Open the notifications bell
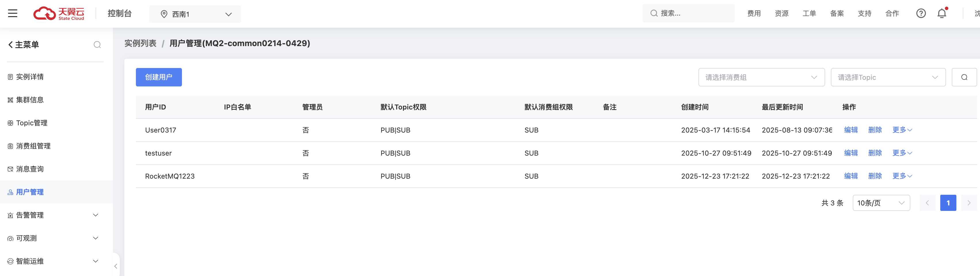 (942, 14)
